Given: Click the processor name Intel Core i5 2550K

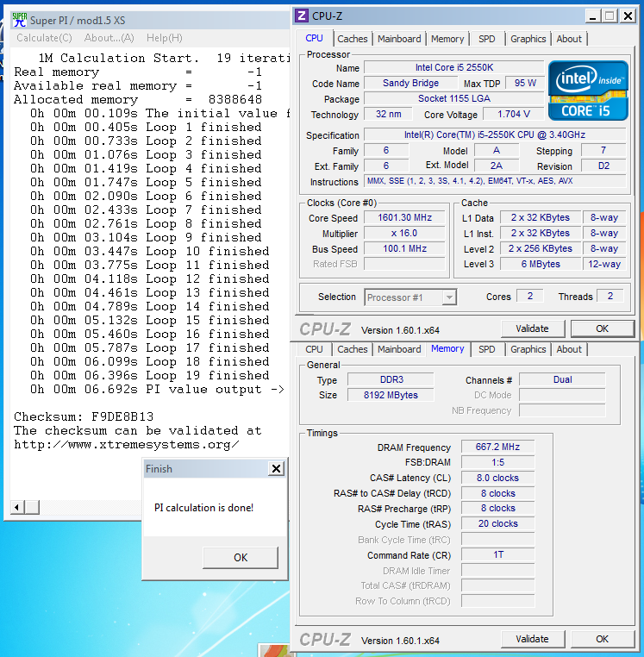Looking at the screenshot, I should click(x=454, y=68).
